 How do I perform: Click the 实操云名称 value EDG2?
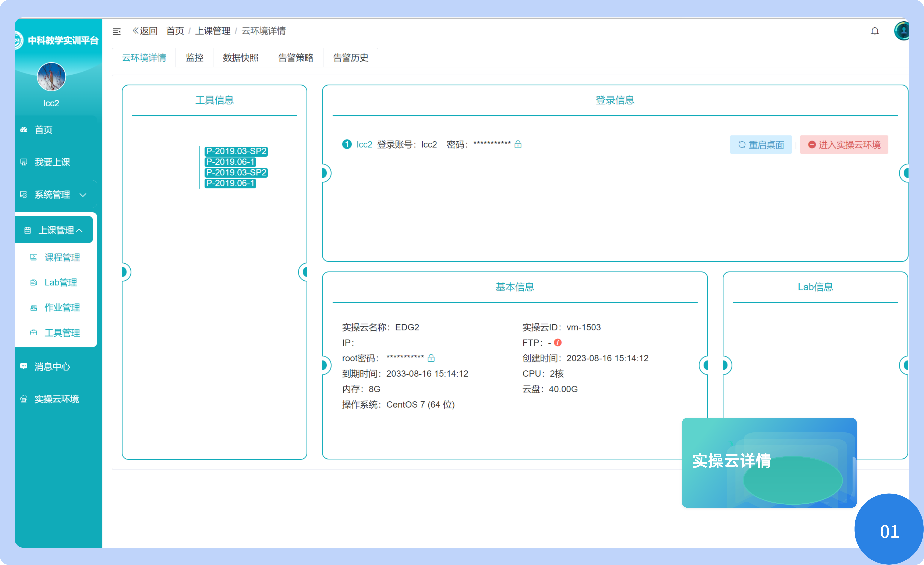pyautogui.click(x=407, y=327)
